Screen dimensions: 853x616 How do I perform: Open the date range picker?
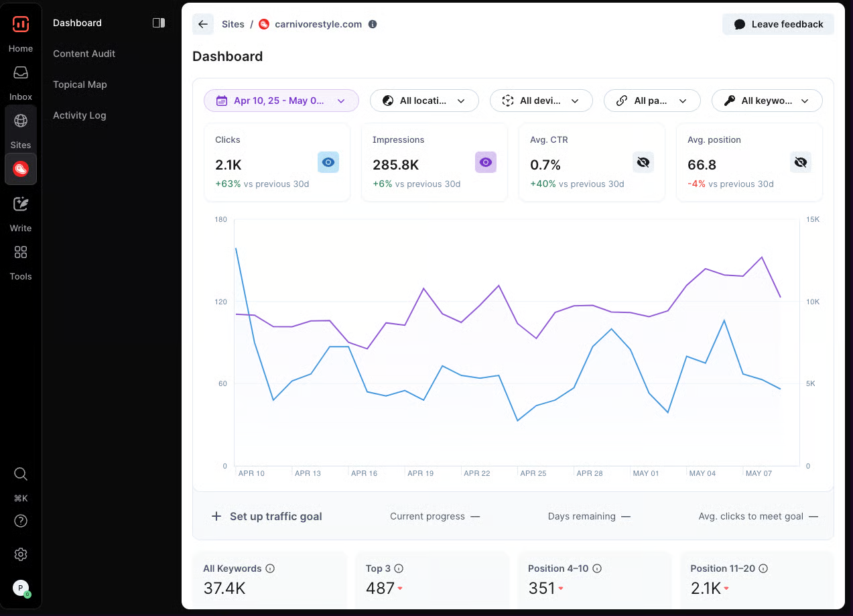(281, 100)
